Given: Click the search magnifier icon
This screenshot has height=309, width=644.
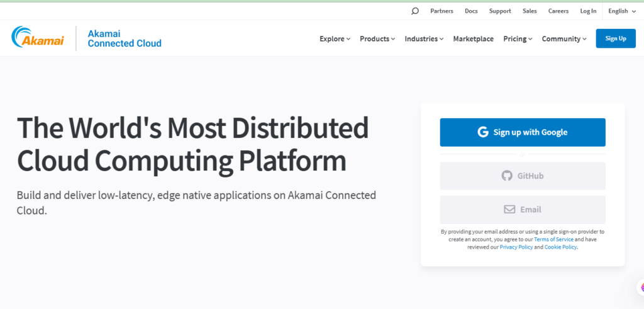Looking at the screenshot, I should point(415,11).
